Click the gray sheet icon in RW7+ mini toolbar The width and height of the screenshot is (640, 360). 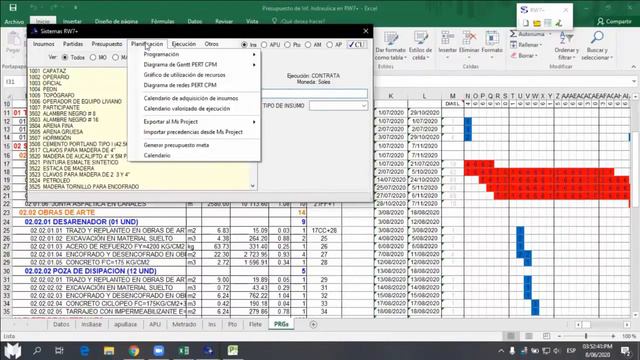(548, 23)
